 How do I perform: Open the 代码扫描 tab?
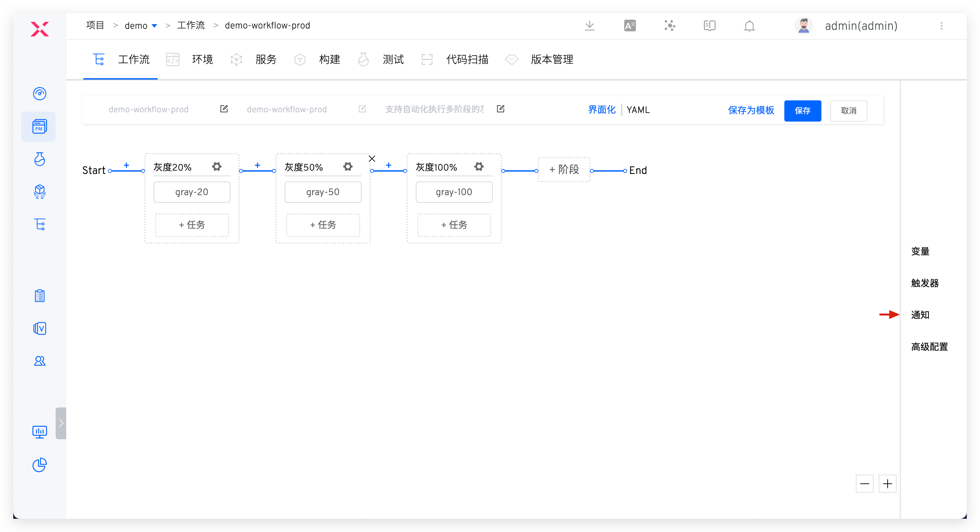pyautogui.click(x=467, y=59)
